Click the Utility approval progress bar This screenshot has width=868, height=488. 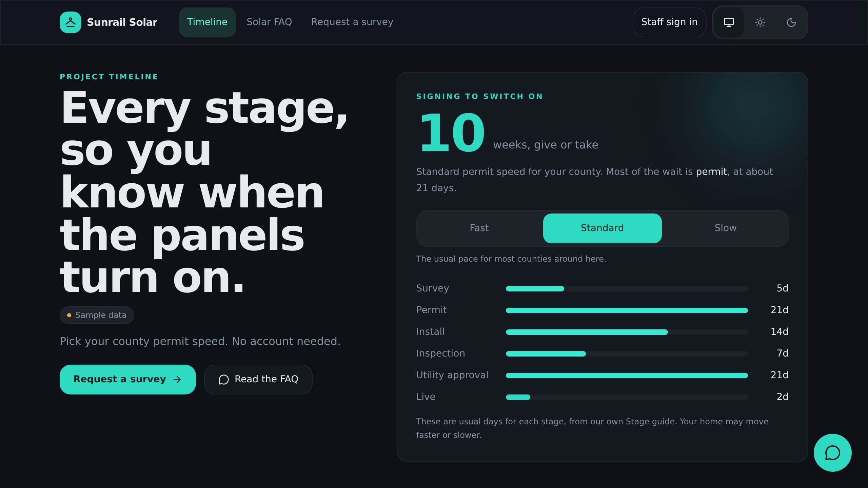(x=627, y=375)
